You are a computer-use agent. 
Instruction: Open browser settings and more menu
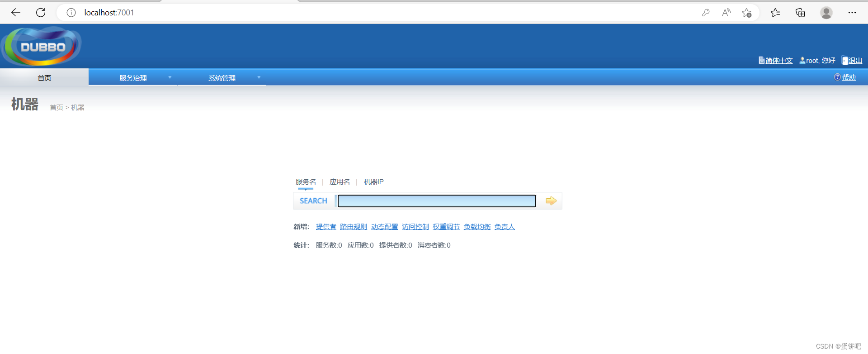coord(852,13)
